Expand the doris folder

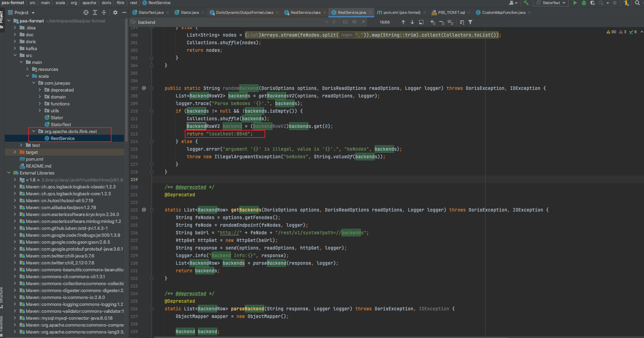(x=15, y=41)
